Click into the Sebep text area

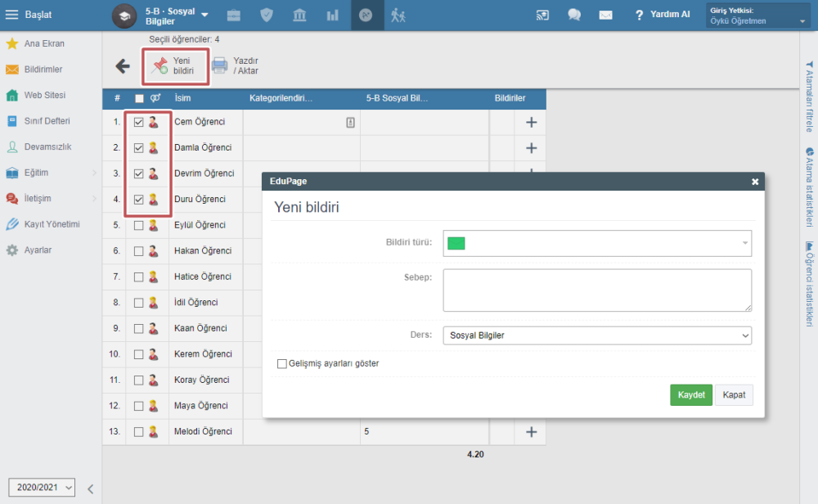tap(597, 290)
